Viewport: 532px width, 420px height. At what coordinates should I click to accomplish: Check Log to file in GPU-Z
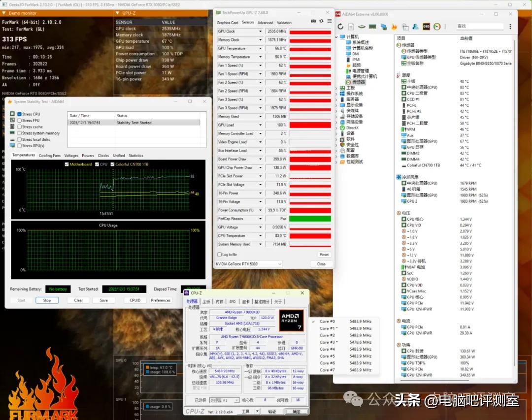220,254
